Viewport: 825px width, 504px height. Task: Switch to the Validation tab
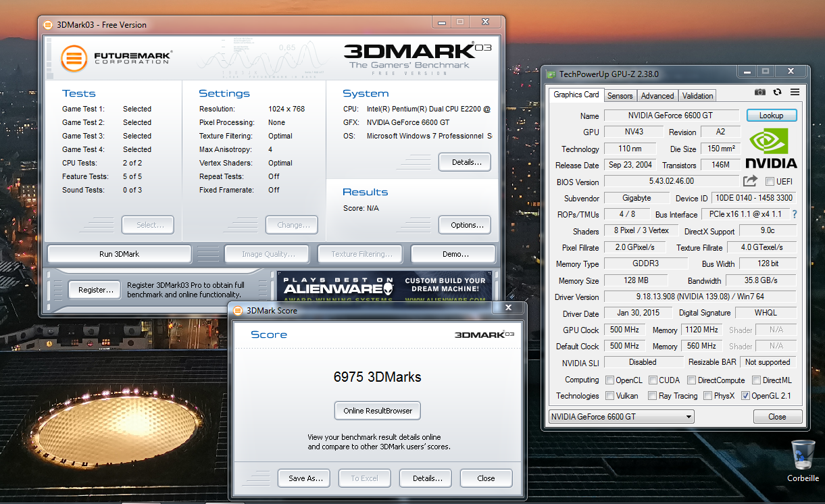[697, 96]
